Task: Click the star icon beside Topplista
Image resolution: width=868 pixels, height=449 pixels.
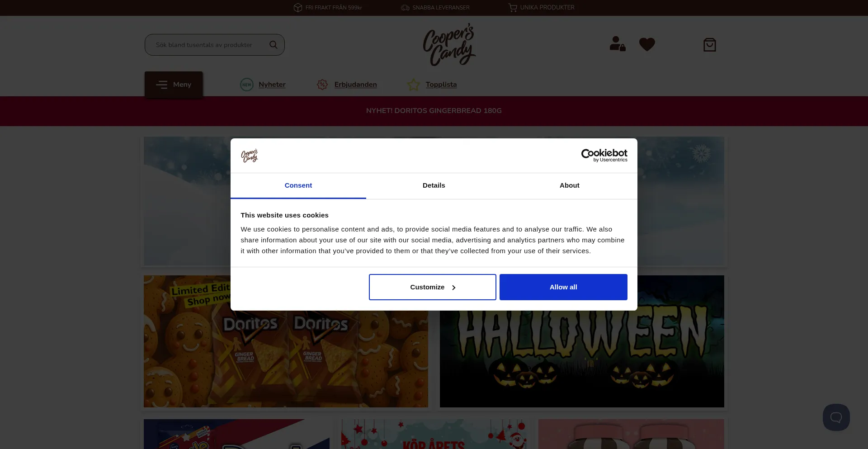Action: click(414, 85)
